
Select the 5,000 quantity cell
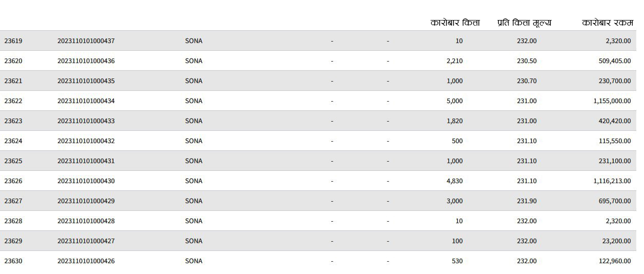pos(454,101)
